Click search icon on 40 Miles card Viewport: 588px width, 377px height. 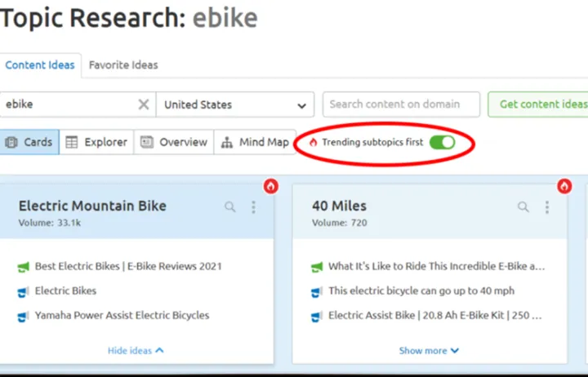[523, 207]
